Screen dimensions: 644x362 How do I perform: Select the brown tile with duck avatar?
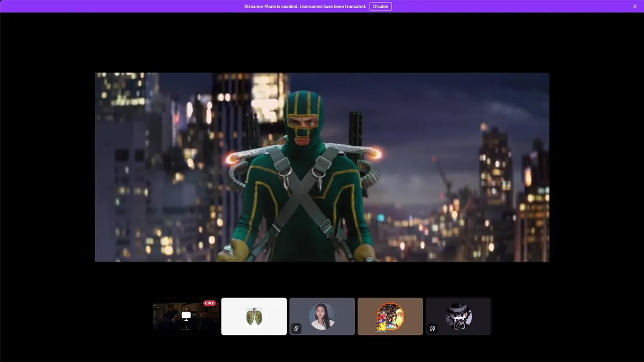click(390, 316)
